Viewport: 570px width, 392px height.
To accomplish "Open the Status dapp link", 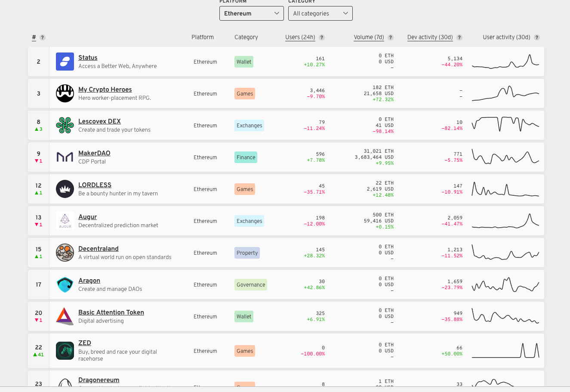I will click(88, 58).
